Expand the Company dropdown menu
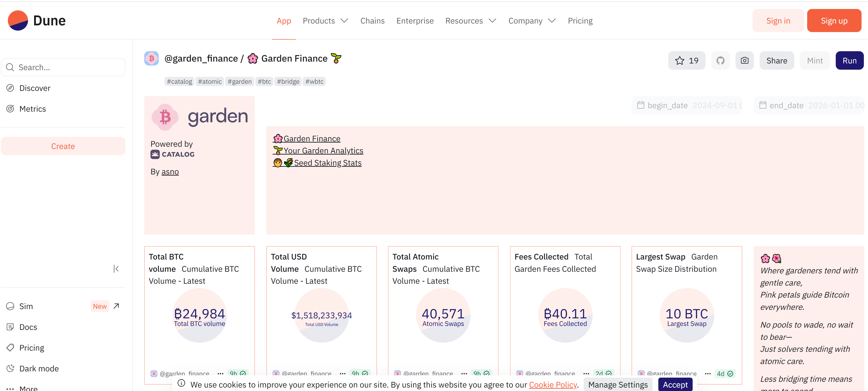868x391 pixels. click(x=532, y=21)
